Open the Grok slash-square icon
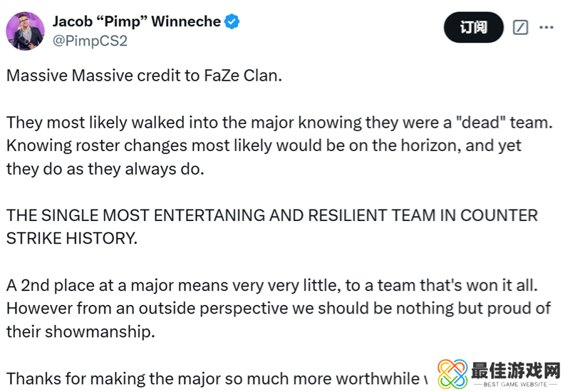The height and width of the screenshot is (392, 570). point(521,28)
